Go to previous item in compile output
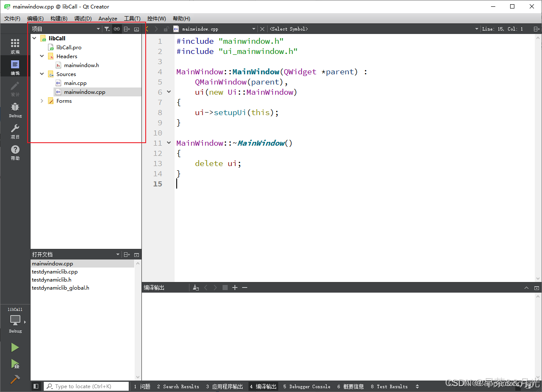 [x=206, y=288]
